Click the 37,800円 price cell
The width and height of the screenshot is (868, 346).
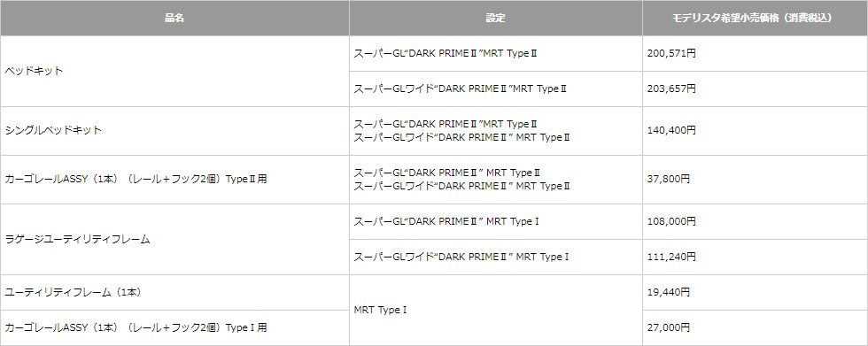[x=755, y=180]
